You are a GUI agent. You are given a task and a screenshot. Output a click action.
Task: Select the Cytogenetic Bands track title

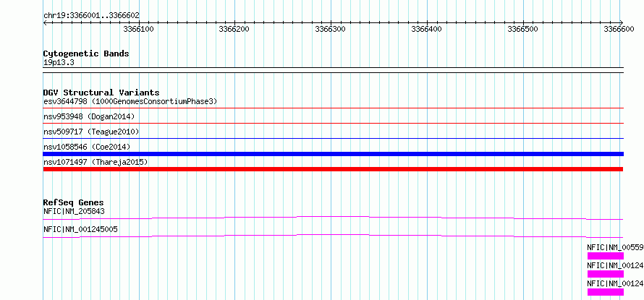pyautogui.click(x=86, y=53)
